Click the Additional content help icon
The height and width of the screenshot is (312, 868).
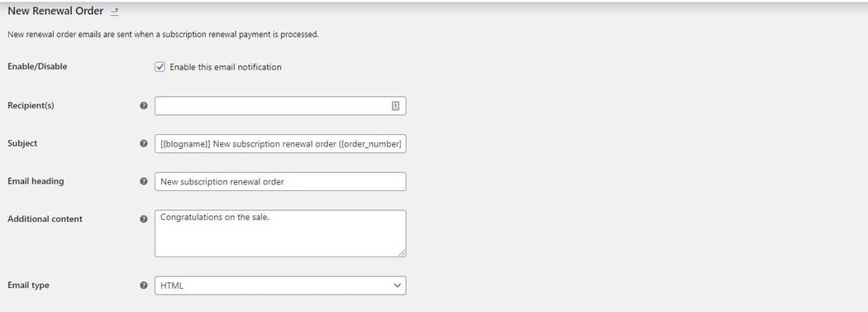[144, 219]
